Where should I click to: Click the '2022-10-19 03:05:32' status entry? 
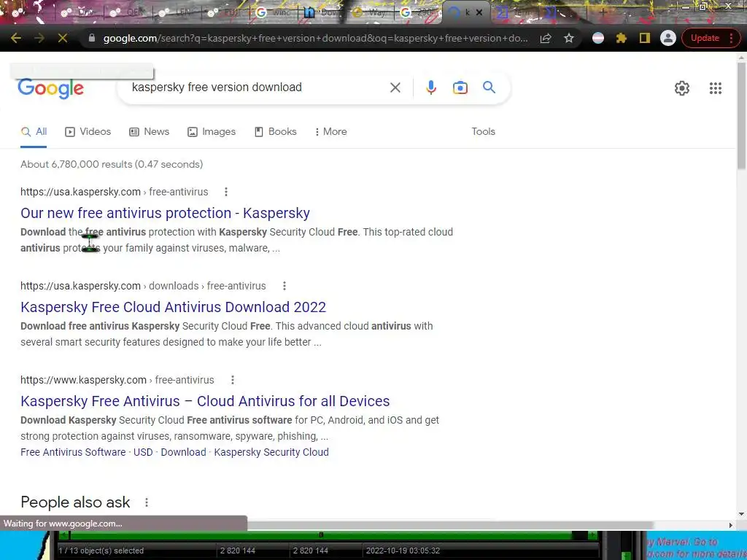pos(403,551)
